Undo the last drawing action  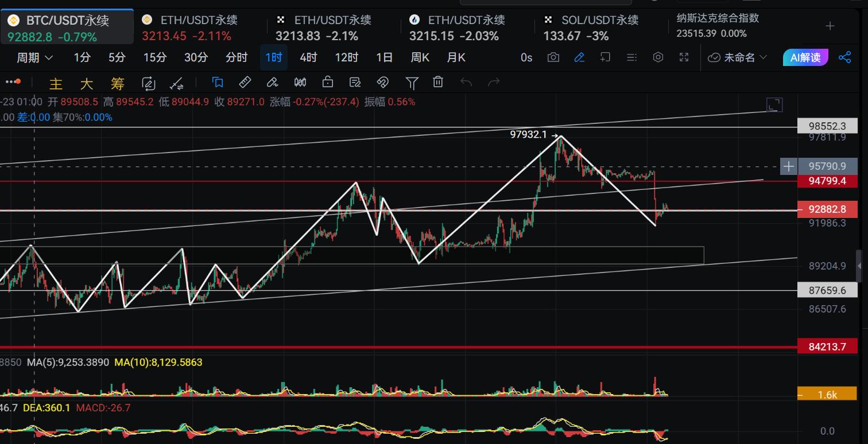coord(466,83)
